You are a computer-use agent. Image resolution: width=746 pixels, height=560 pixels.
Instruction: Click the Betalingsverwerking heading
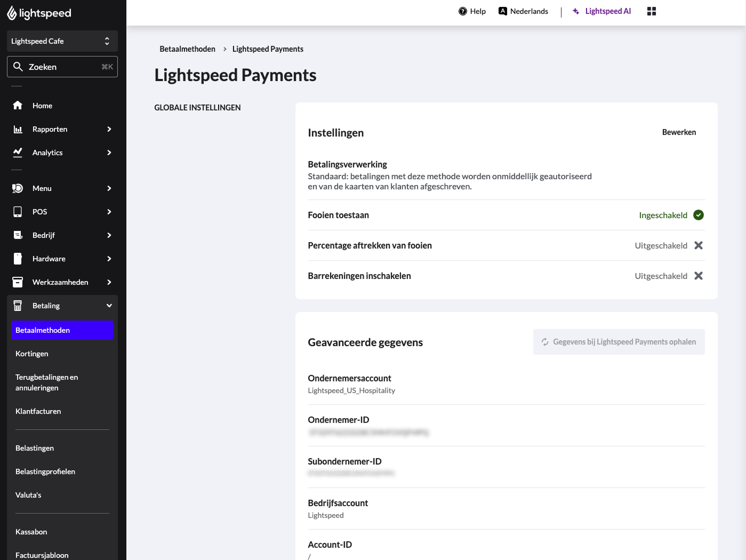(348, 164)
